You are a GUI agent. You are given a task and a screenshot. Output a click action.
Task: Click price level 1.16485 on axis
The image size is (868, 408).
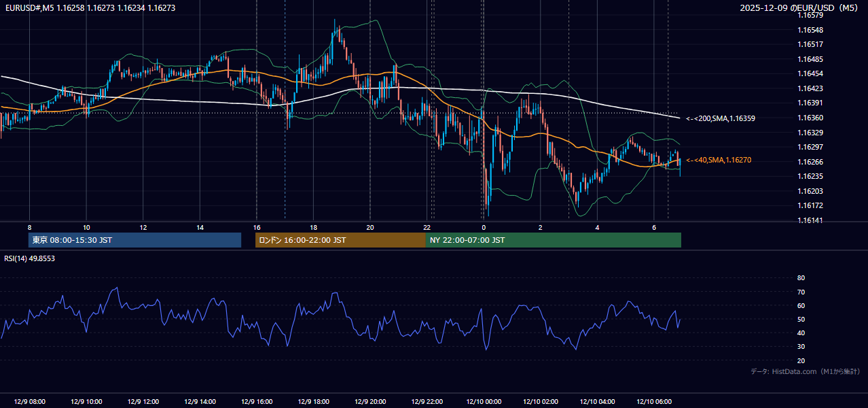(810, 59)
